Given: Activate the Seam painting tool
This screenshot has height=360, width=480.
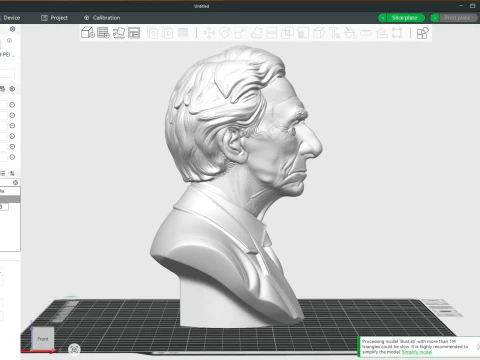Looking at the screenshot, I should (319, 33).
